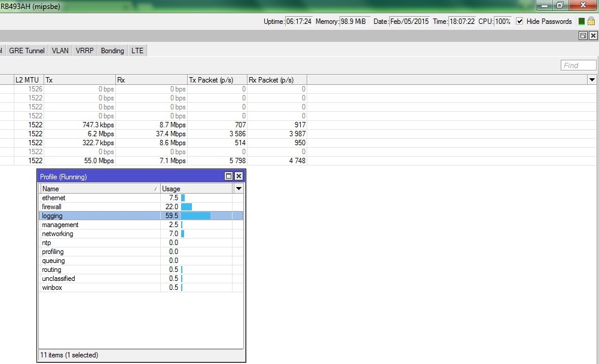This screenshot has width=599, height=364.
Task: Select the unclassified profile row
Action: coord(141,279)
